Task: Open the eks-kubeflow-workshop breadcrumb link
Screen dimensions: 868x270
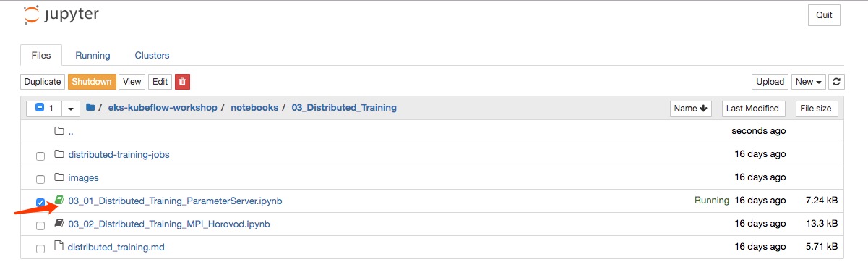Action: point(163,108)
